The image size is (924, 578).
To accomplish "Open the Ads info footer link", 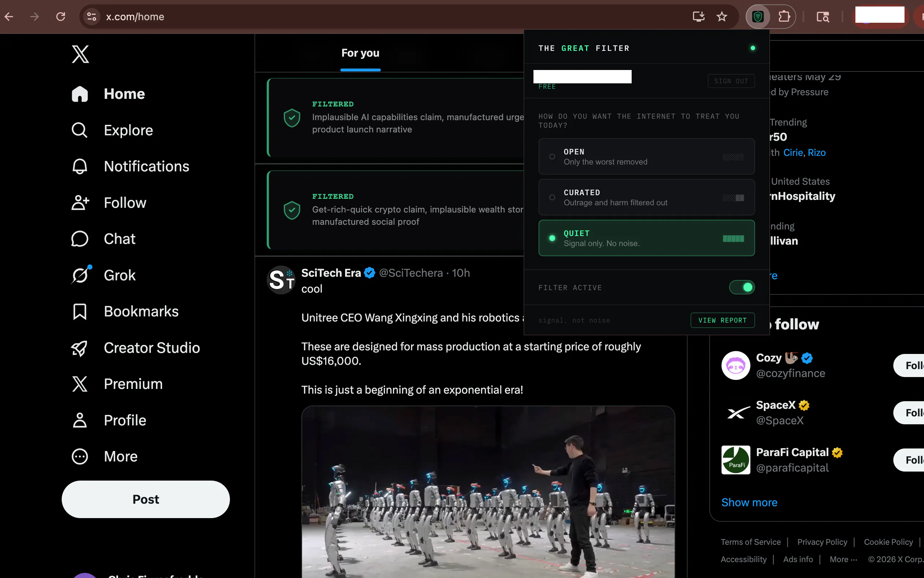I will point(798,559).
